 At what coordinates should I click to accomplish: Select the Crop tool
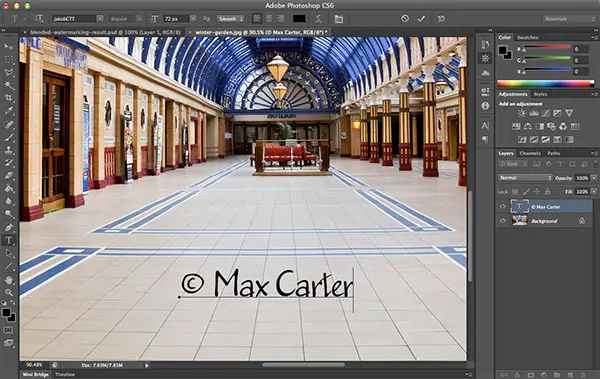8,98
